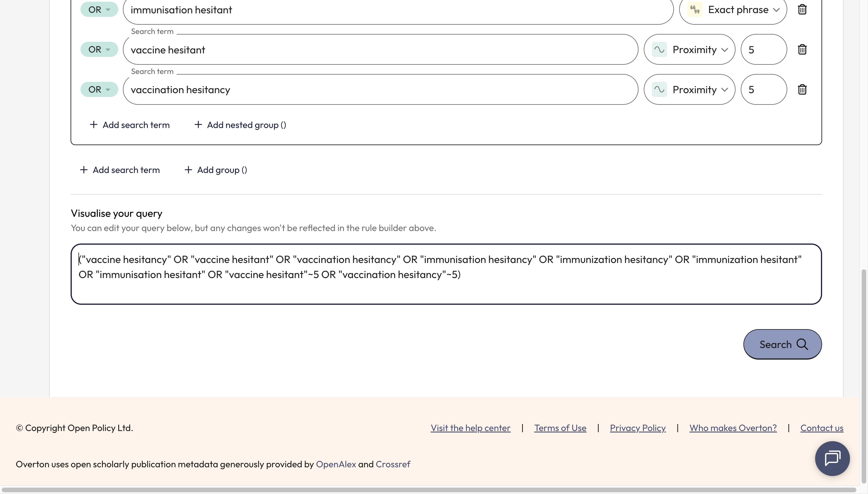Click Add group ()
The width and height of the screenshot is (868, 494).
click(216, 170)
